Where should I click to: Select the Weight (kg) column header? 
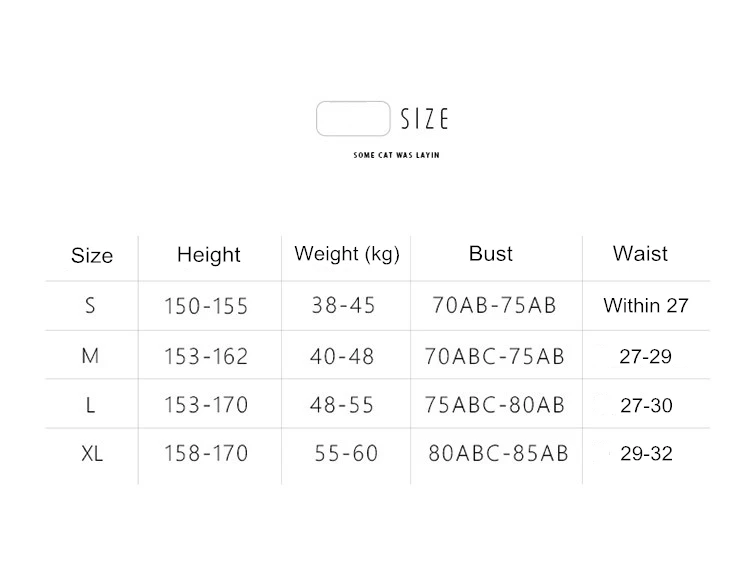[x=347, y=254]
